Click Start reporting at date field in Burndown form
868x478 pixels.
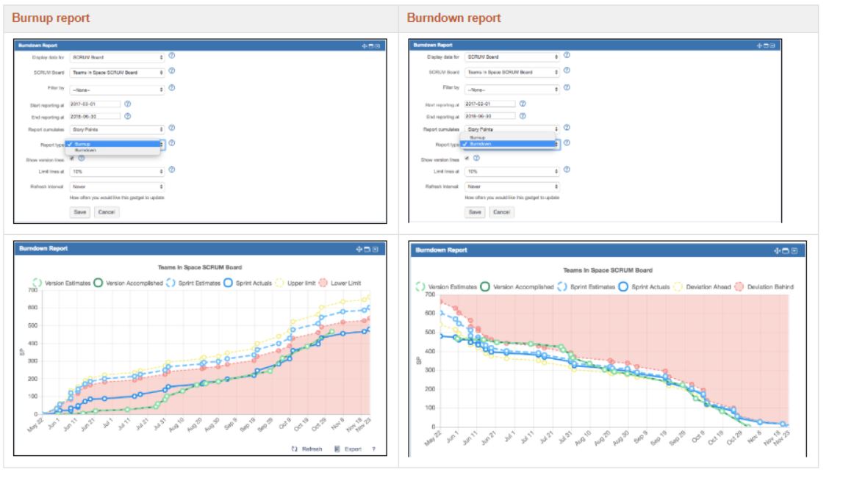pos(490,104)
